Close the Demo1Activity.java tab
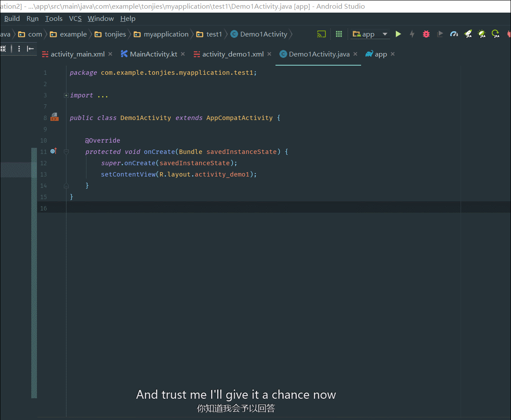 355,54
